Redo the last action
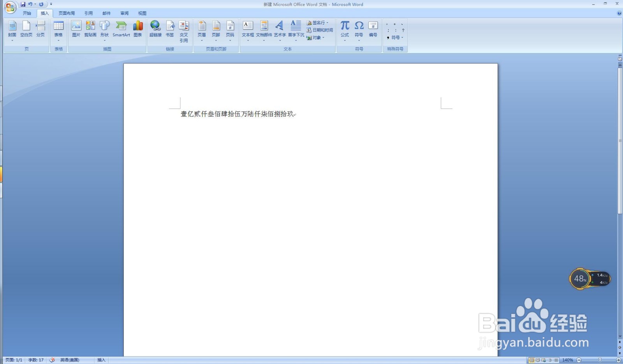 point(41,4)
